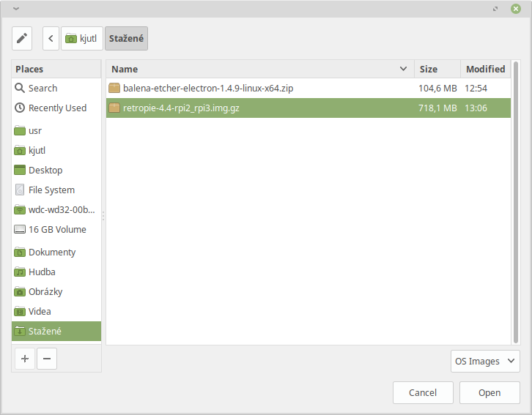
Task: Sort files by Modified column
Action: tap(486, 69)
